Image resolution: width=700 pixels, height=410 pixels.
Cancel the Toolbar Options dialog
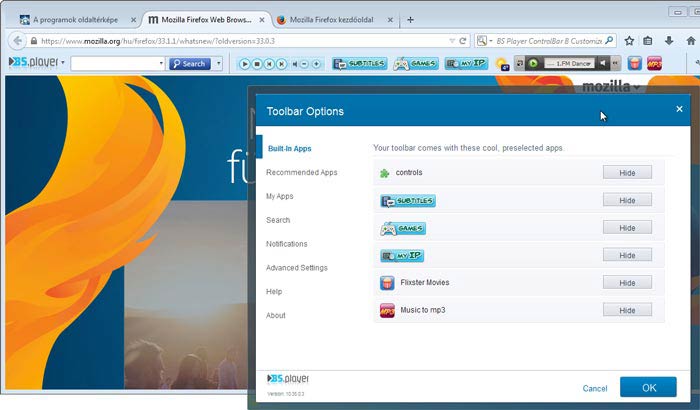tap(595, 389)
